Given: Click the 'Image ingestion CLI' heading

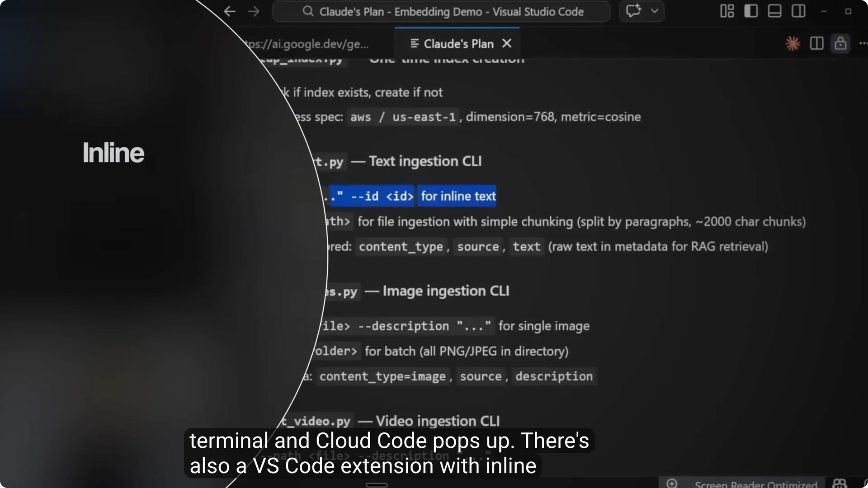Looking at the screenshot, I should point(446,291).
